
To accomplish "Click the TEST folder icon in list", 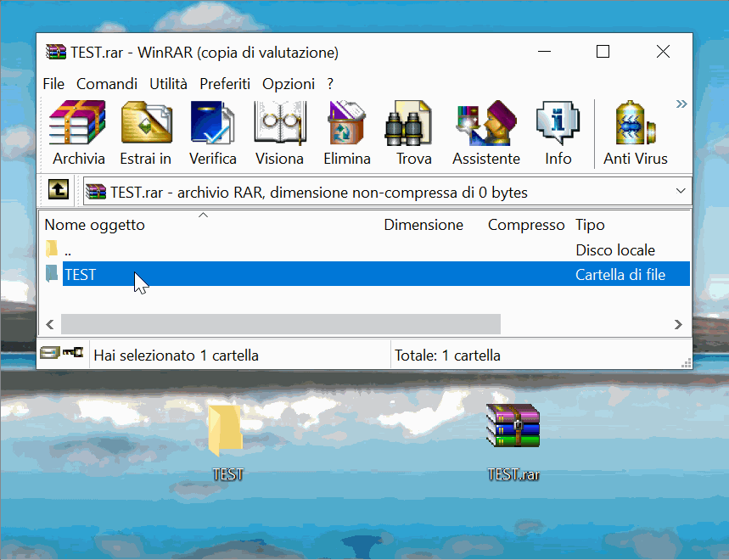I will (52, 274).
